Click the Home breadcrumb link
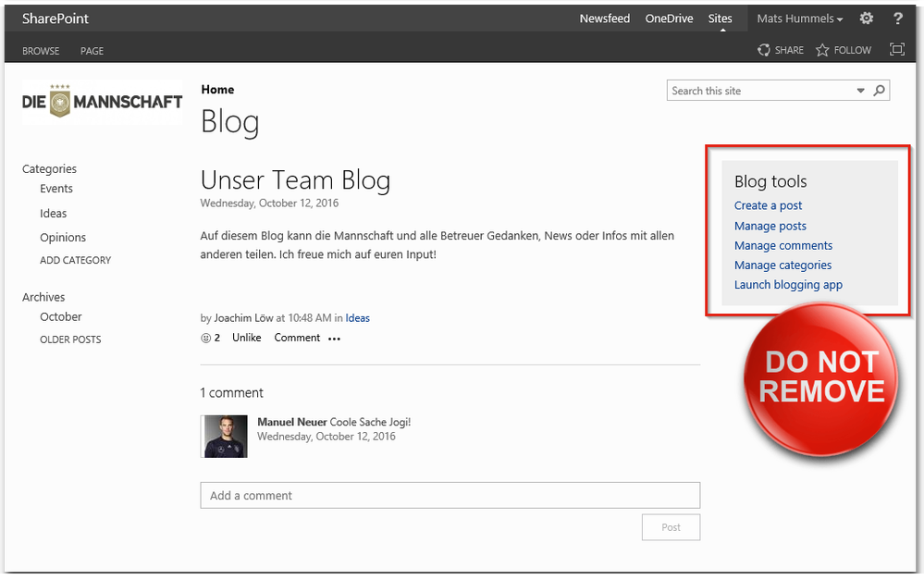 coord(217,90)
